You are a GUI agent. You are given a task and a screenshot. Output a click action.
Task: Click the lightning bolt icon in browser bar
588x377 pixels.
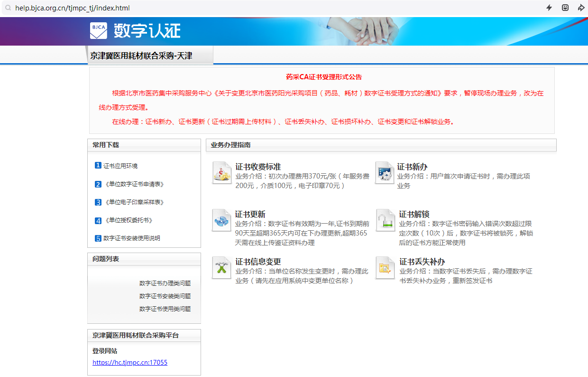pos(549,8)
